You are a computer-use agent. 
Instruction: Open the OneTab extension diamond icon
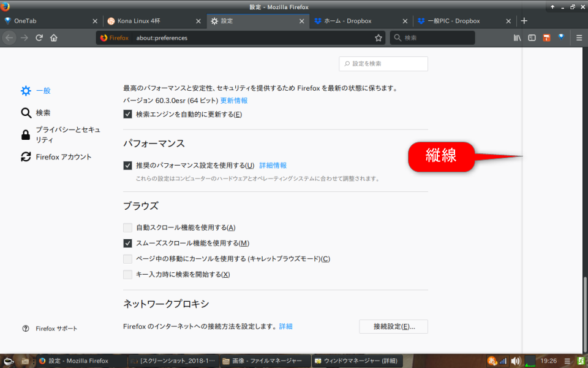561,37
